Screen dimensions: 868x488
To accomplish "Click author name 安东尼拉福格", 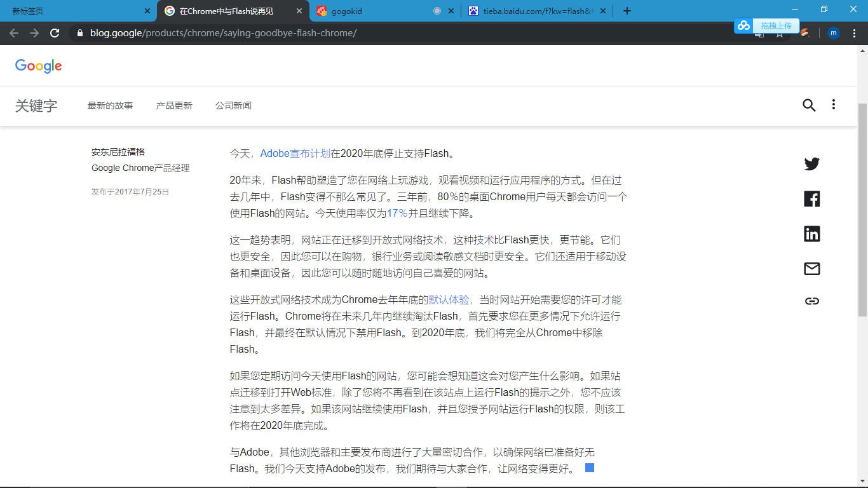I will pos(118,152).
